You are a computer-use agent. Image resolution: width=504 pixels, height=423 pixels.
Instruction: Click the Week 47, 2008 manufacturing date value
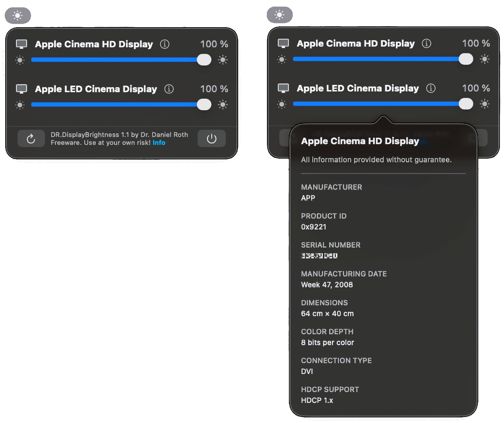[x=327, y=285]
